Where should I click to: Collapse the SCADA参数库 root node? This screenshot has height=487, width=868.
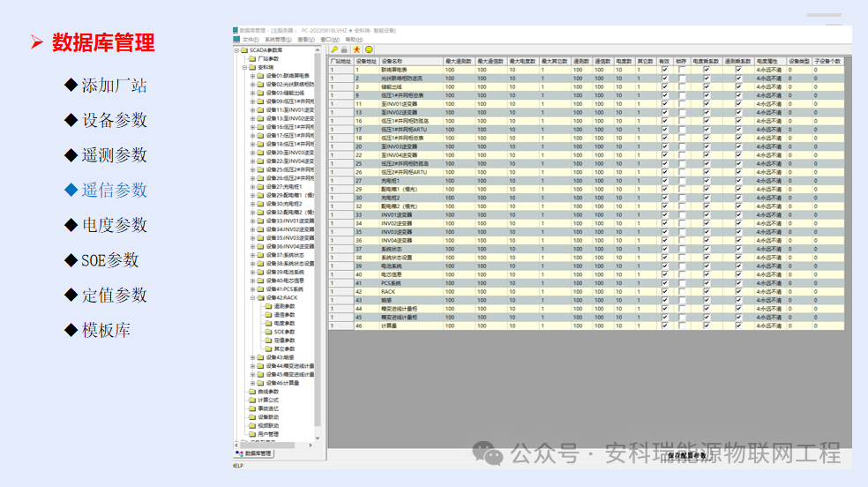coord(237,50)
